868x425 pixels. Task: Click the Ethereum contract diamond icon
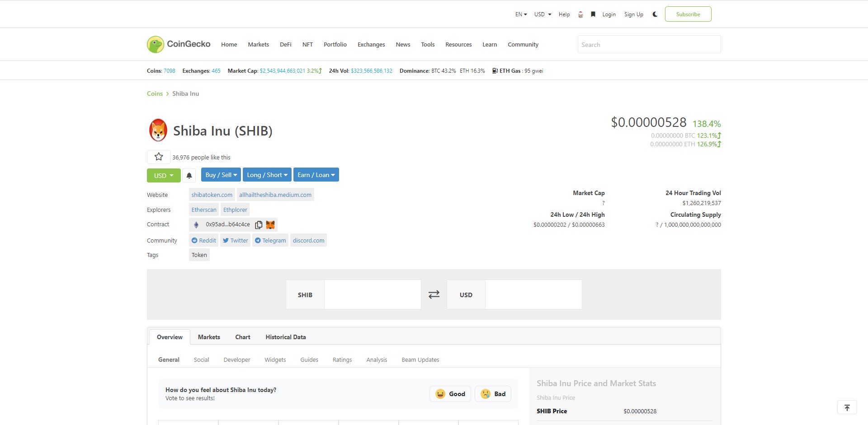coord(196,224)
